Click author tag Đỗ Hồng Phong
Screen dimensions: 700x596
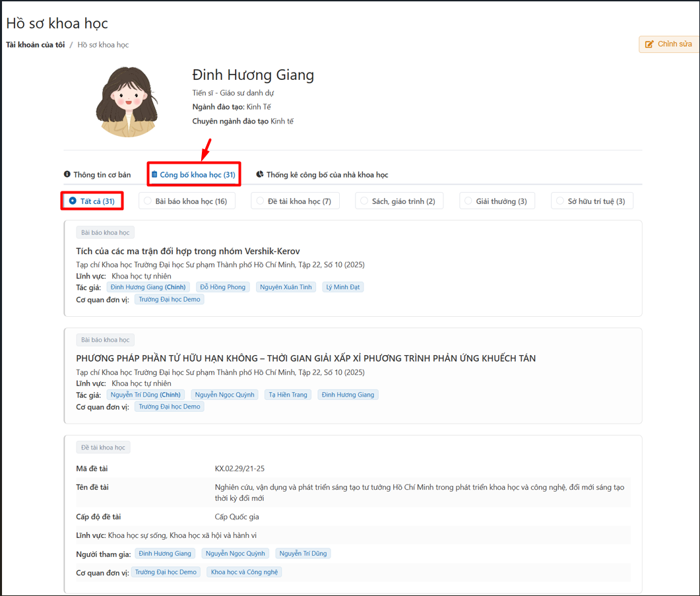click(223, 287)
